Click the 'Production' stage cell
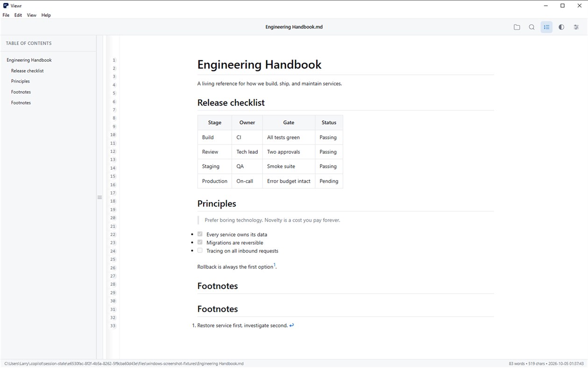Viewport: 588px width, 368px height. coord(215,181)
